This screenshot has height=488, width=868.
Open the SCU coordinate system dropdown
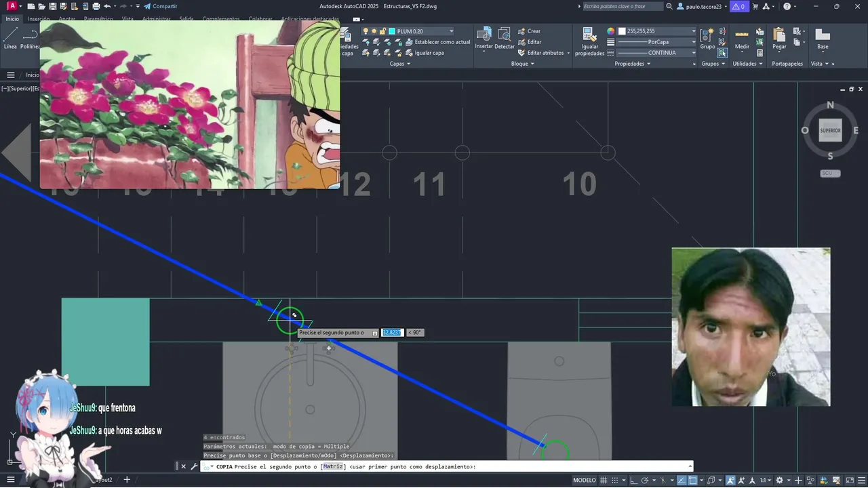coord(830,173)
